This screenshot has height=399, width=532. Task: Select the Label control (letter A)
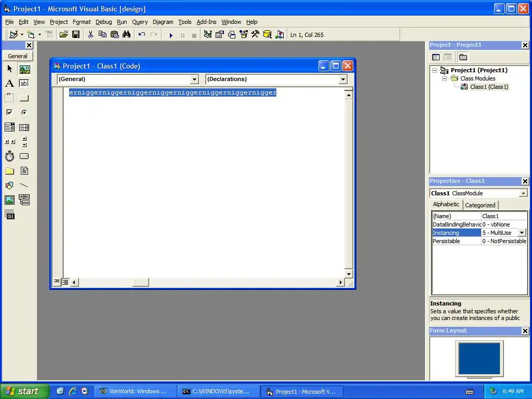(9, 84)
